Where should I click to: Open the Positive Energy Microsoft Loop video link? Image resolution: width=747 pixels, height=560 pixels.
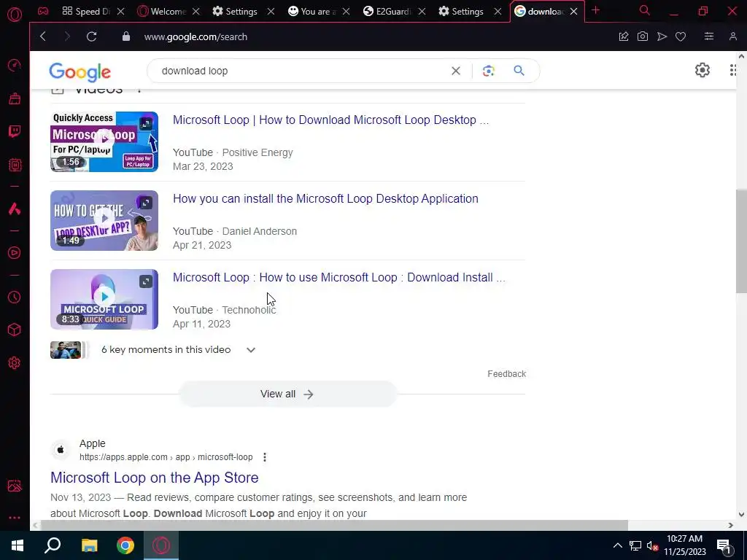coord(330,120)
